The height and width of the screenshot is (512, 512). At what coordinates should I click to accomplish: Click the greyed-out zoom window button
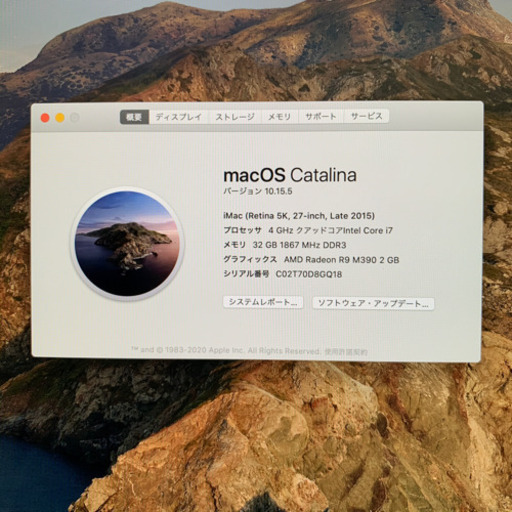[75, 118]
